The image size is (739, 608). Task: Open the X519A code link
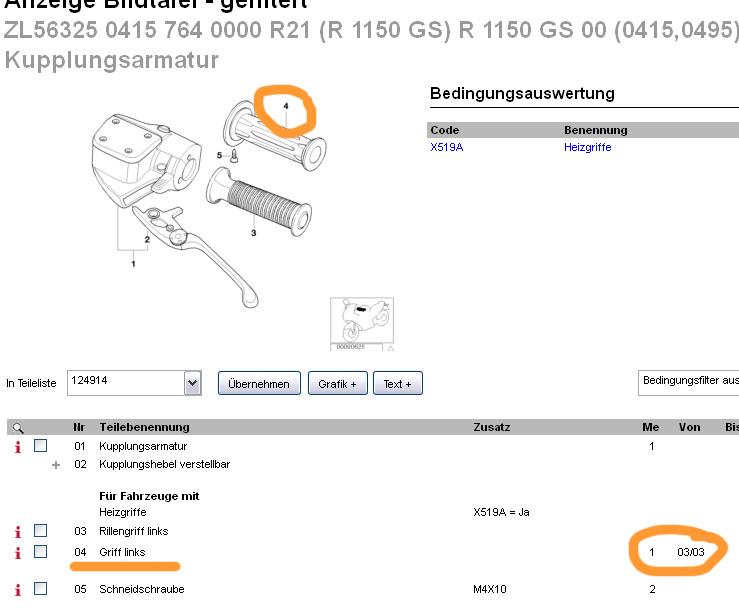[447, 147]
